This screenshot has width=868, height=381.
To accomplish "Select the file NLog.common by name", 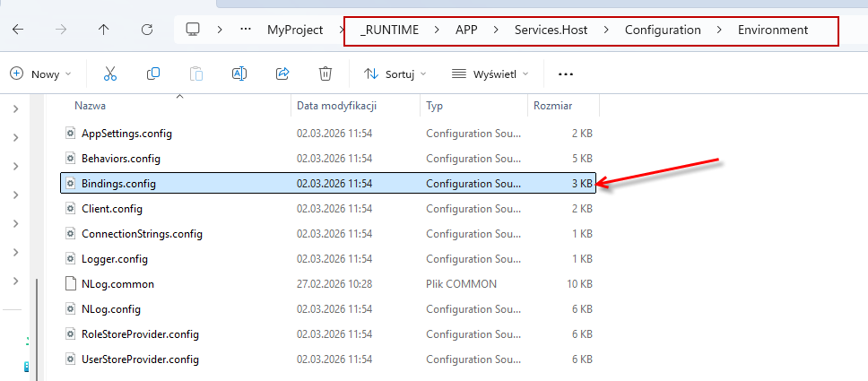I will pos(117,284).
